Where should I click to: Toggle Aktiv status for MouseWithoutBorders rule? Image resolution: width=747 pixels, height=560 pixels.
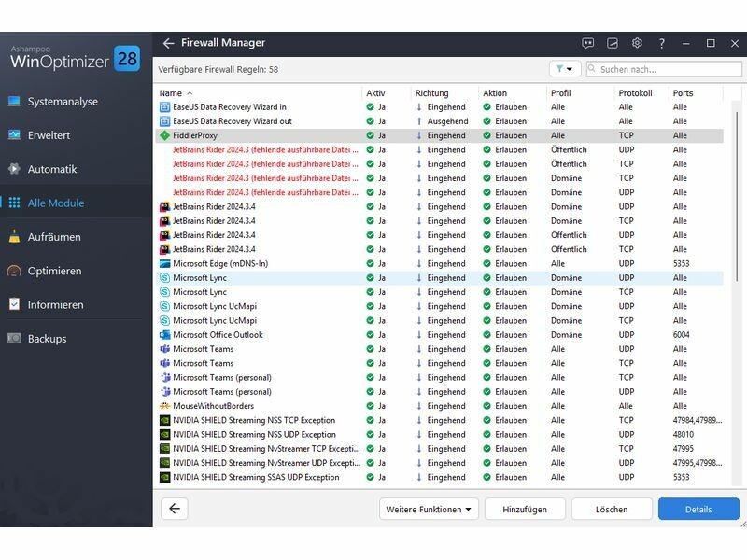(371, 406)
